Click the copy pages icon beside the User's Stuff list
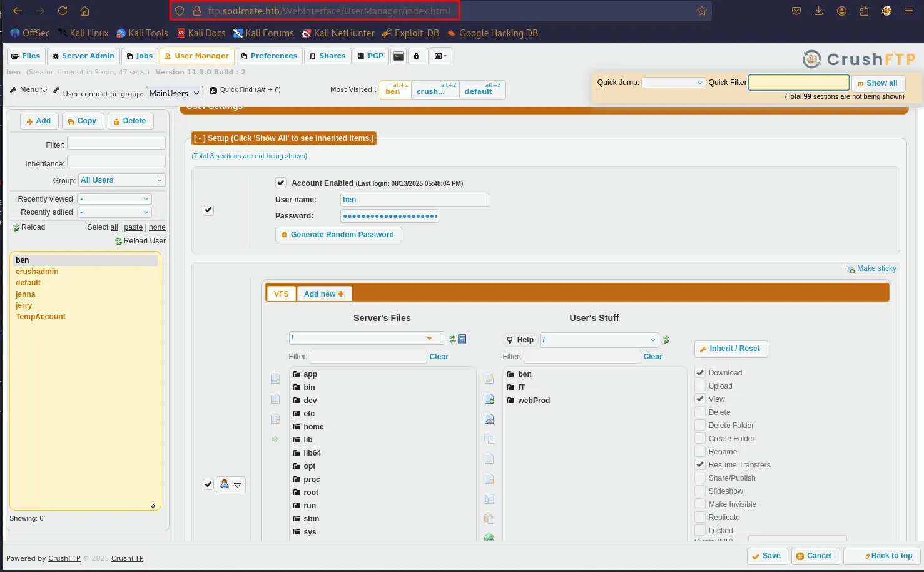The height and width of the screenshot is (572, 924). (x=489, y=439)
